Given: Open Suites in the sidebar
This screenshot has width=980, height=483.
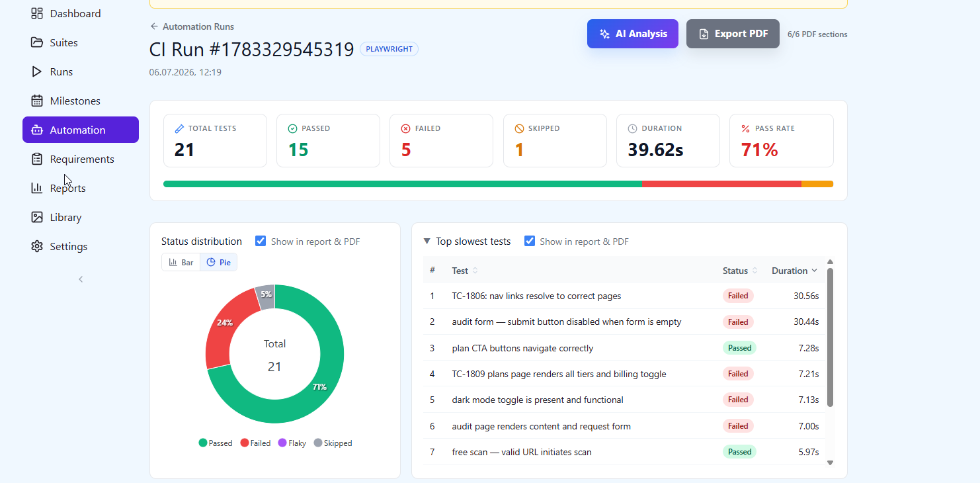Looking at the screenshot, I should (x=81, y=42).
